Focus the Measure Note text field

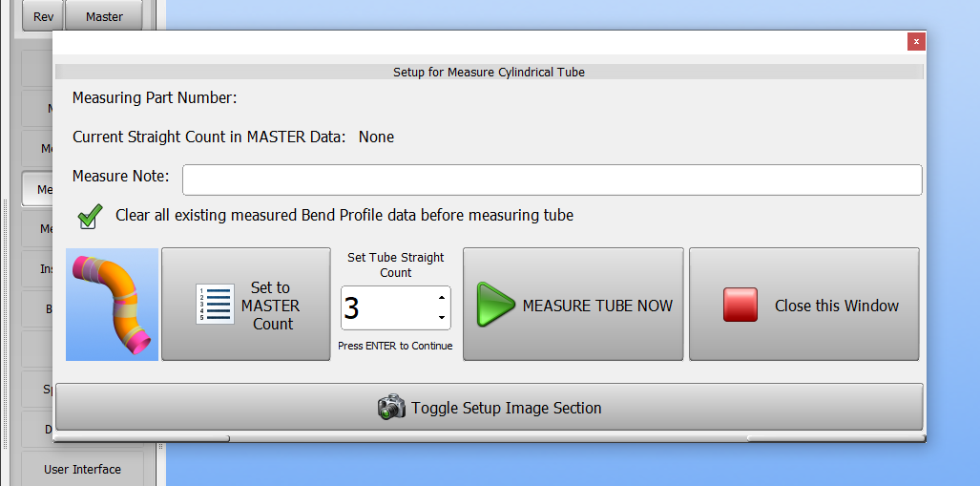552,180
